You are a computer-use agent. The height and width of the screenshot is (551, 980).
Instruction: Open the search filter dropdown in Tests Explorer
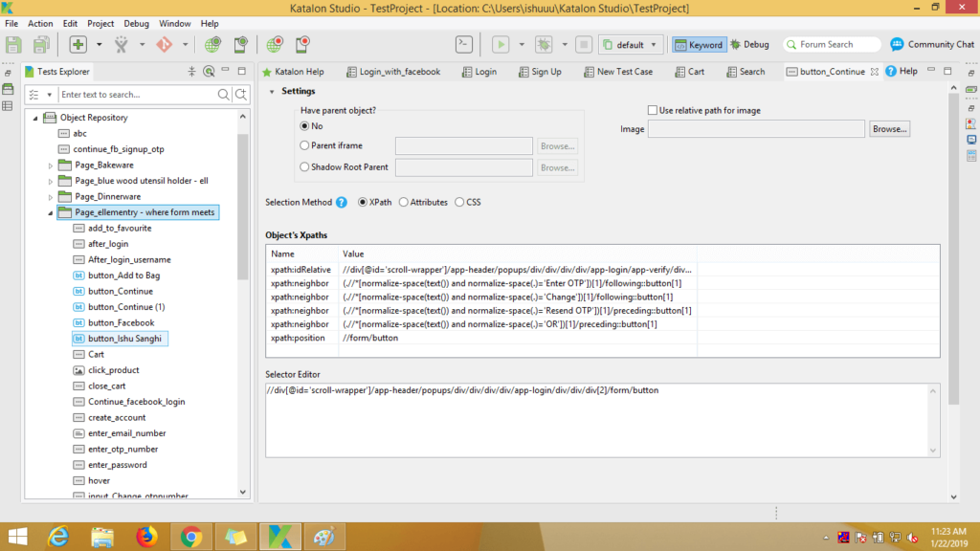tap(49, 95)
